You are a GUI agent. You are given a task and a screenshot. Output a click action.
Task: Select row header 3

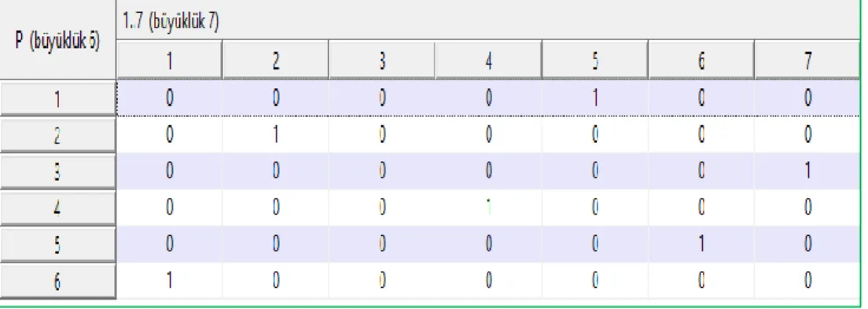click(58, 171)
